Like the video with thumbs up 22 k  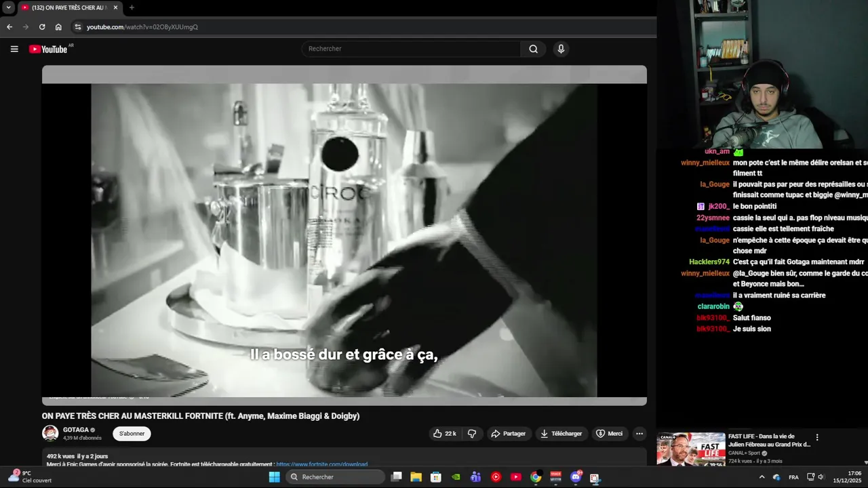445,434
